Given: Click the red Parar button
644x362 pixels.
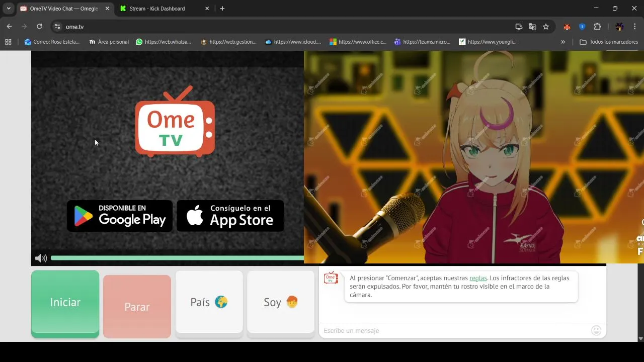Looking at the screenshot, I should 137,307.
